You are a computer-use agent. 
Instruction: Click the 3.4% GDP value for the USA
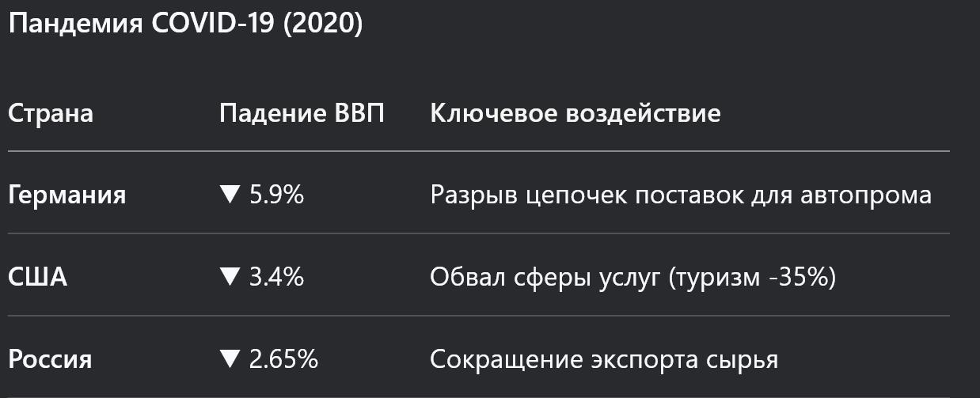[x=276, y=278]
